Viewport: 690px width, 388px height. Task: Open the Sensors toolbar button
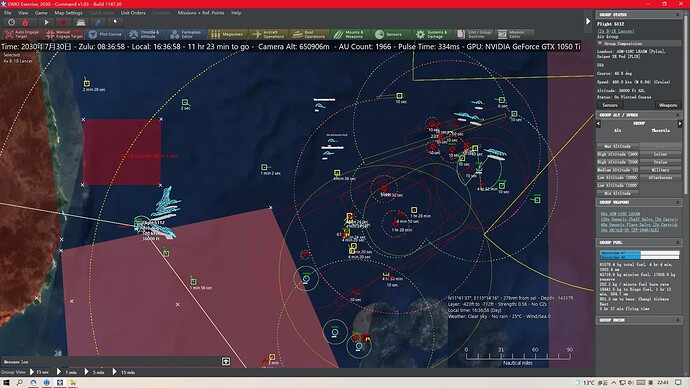[389, 34]
